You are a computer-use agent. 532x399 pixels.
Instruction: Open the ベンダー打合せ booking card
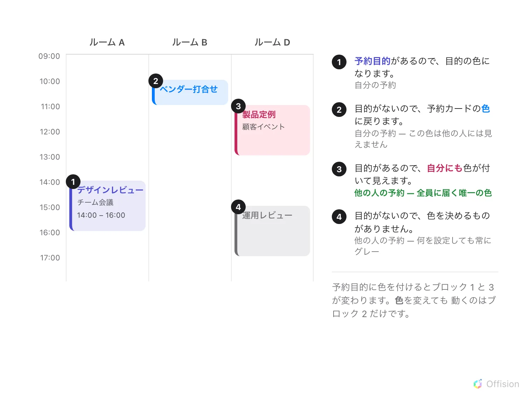(190, 92)
